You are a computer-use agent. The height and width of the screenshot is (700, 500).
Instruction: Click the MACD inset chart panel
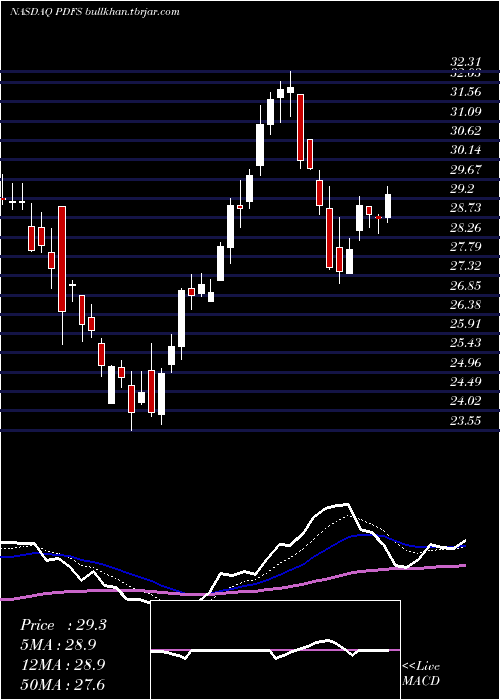pos(275,650)
